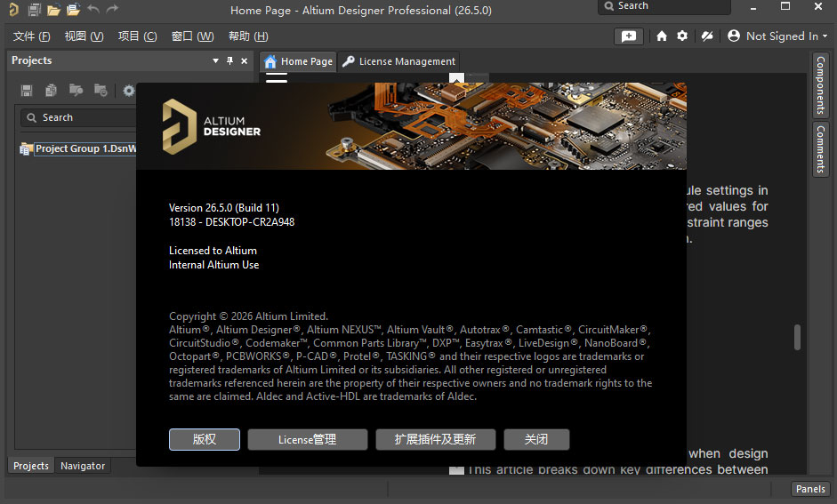Click the Open Project folder icon in title bar
The width and height of the screenshot is (837, 504).
tap(73, 9)
